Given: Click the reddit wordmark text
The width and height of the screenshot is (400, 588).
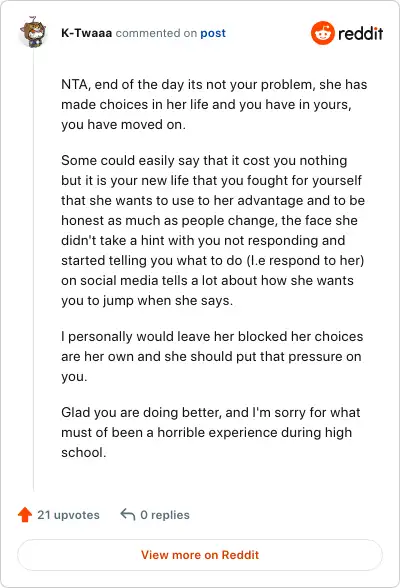Looking at the screenshot, I should [360, 33].
